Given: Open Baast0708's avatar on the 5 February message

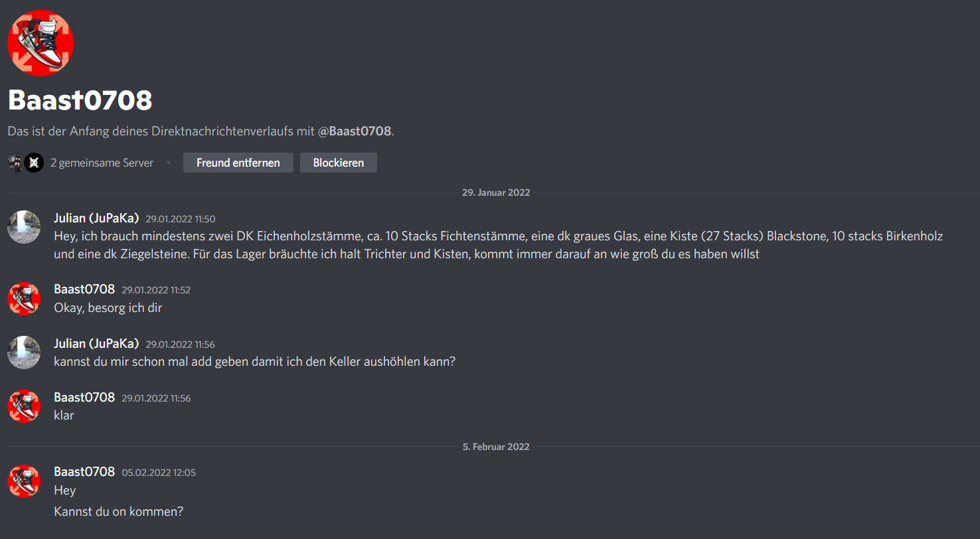Looking at the screenshot, I should tap(24, 481).
